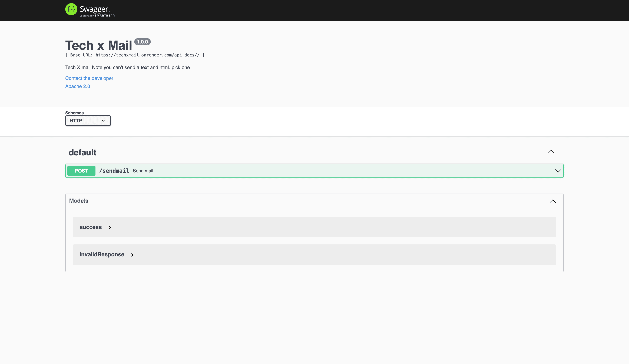Click the collapse chevron on the Models panel

(x=553, y=201)
